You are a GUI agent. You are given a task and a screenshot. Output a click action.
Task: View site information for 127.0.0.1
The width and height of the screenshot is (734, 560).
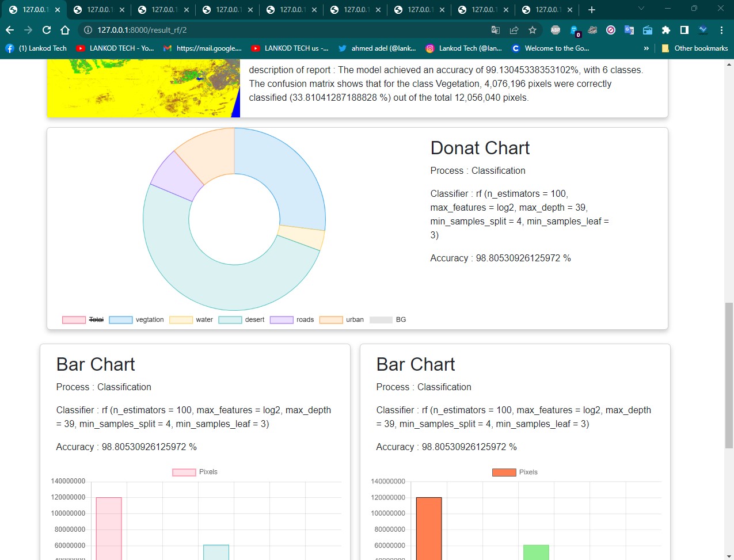click(88, 30)
